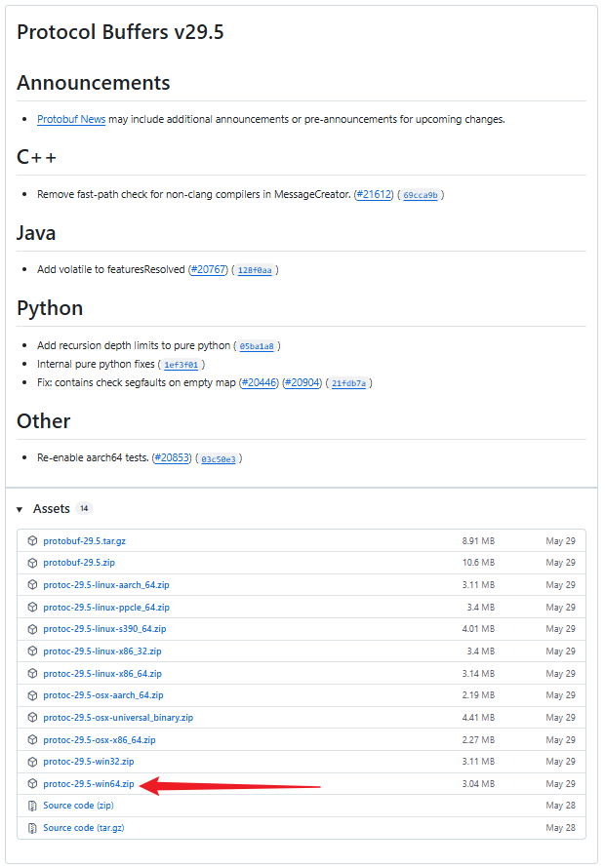Download protobuf-29.5.zip asset

(79, 563)
